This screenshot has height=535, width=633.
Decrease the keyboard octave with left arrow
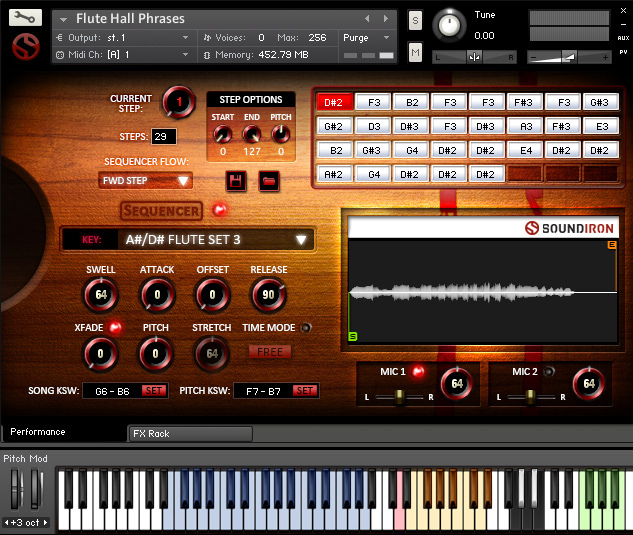coord(6,522)
